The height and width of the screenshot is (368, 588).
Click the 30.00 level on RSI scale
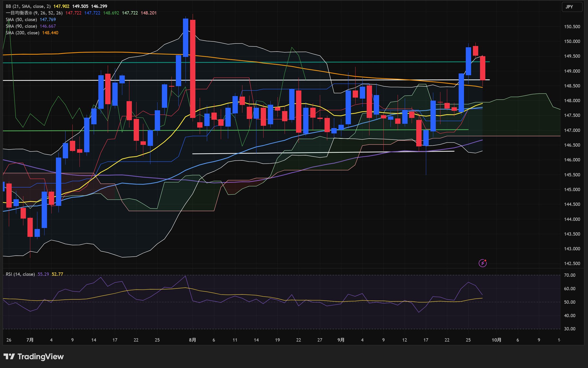570,329
